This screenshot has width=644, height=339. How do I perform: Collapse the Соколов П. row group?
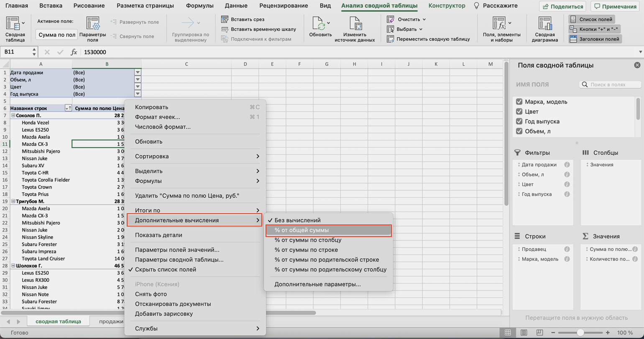coord(13,115)
